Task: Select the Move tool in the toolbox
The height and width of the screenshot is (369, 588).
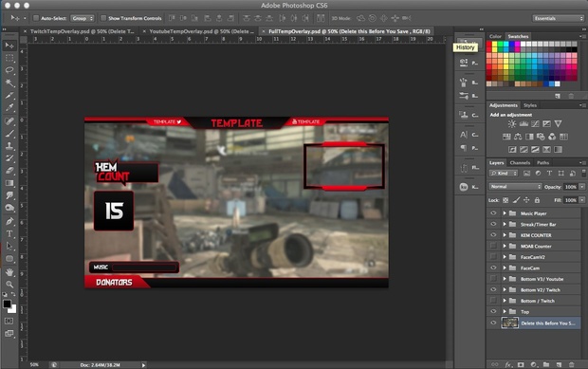Action: click(x=9, y=46)
